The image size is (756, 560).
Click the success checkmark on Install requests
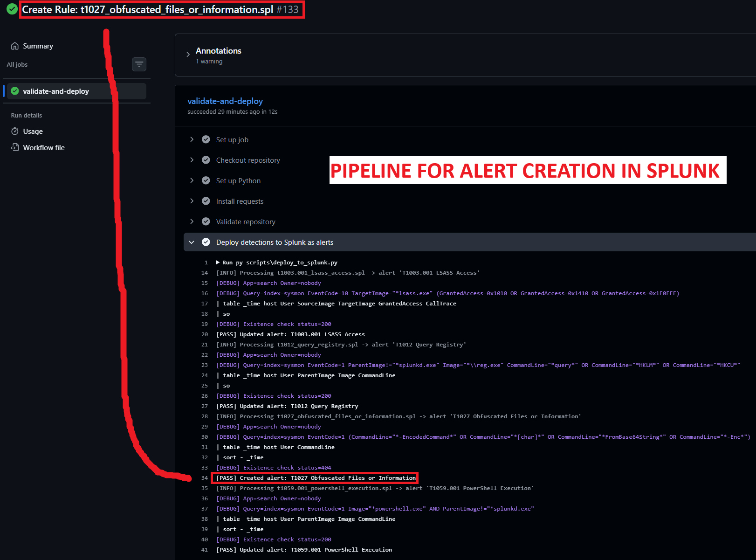pyautogui.click(x=206, y=201)
